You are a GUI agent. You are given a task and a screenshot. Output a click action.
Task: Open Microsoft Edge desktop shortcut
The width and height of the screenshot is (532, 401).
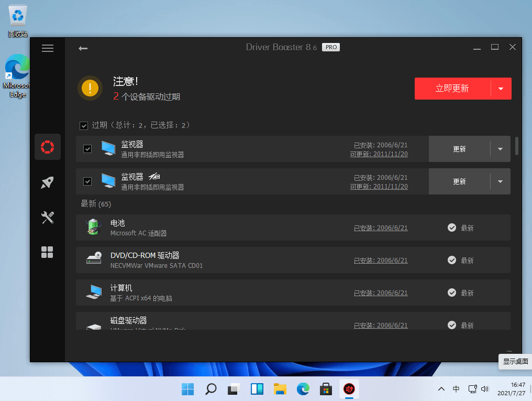(x=17, y=76)
